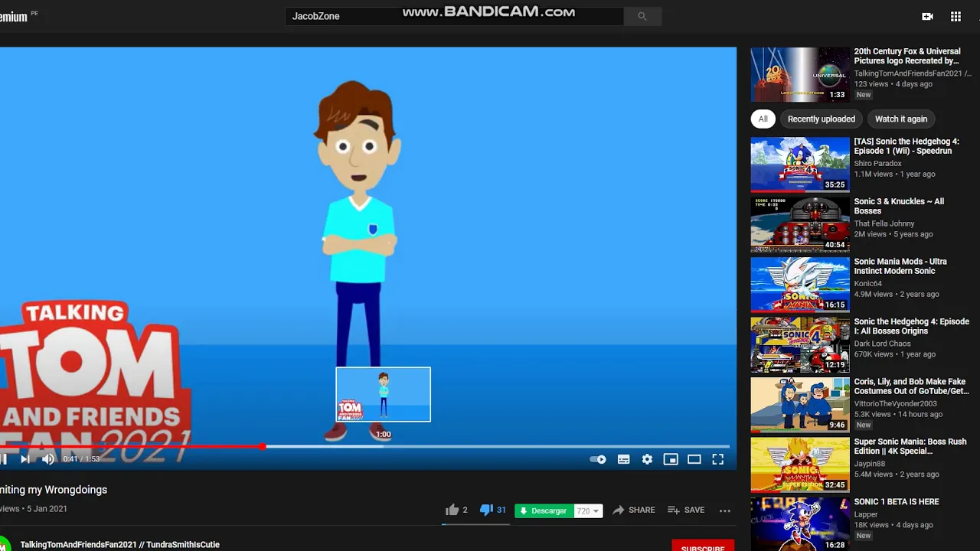Click the green Descargar download button
Viewport: 980px width, 551px height.
pyautogui.click(x=544, y=510)
